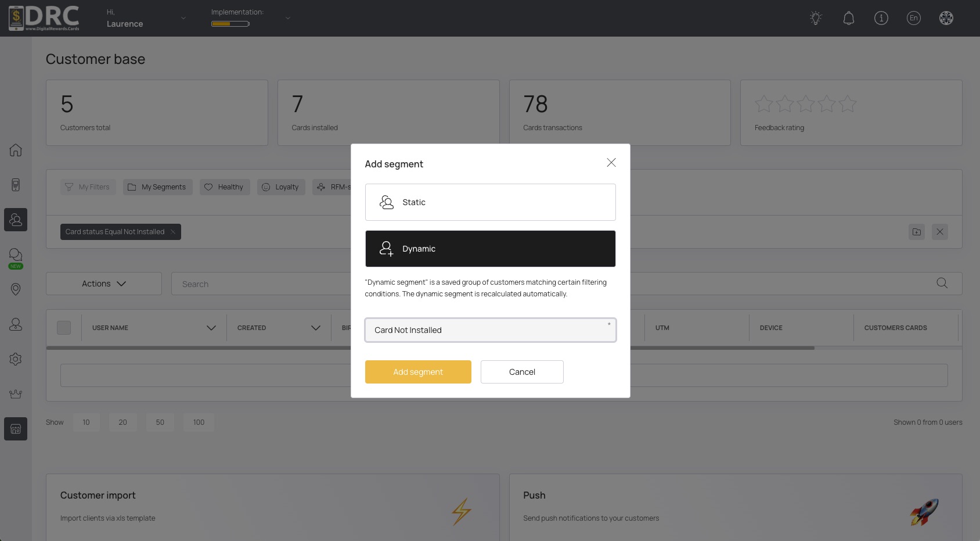This screenshot has width=980, height=541.
Task: Show 50 rows per page
Action: [160, 422]
